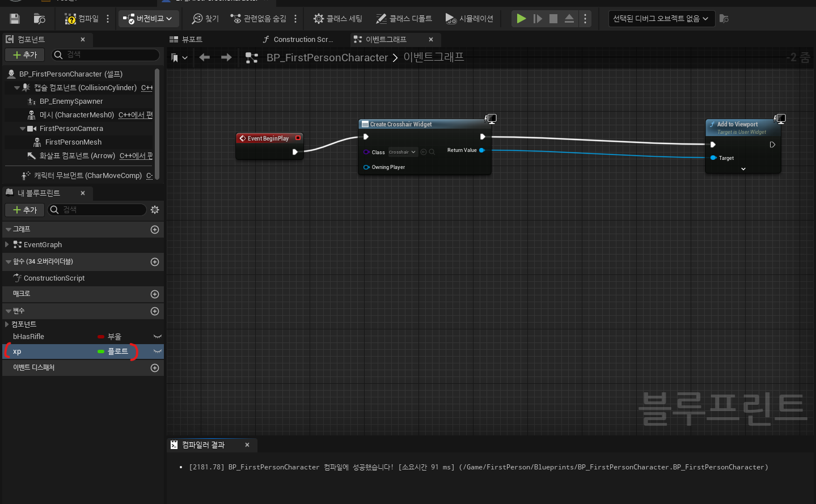
Task: Select BP_FirstPersonCharacter (셀프) root item
Action: [x=70, y=74]
